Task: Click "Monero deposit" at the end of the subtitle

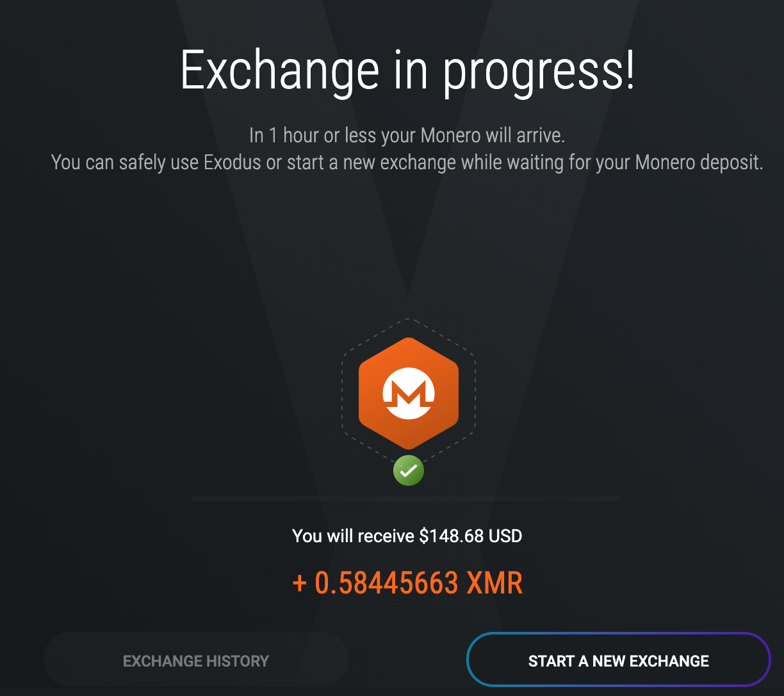Action: click(x=699, y=162)
